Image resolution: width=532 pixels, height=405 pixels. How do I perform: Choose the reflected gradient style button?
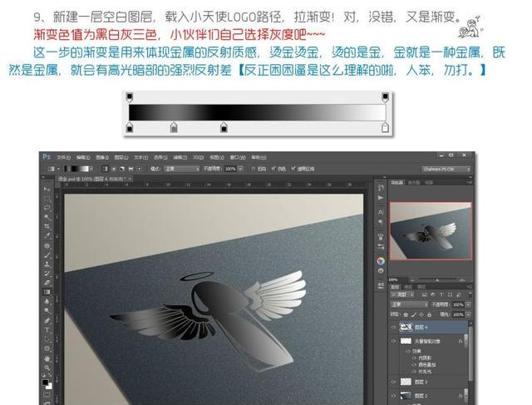click(131, 169)
